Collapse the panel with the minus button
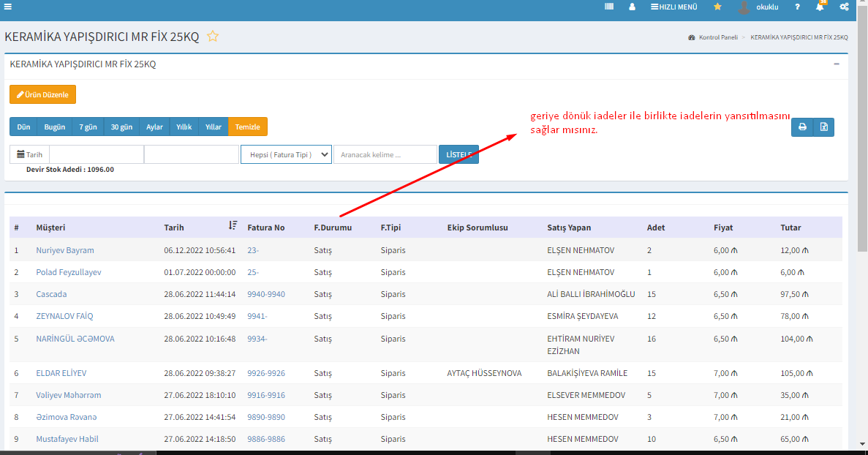This screenshot has height=455, width=868. [837, 64]
